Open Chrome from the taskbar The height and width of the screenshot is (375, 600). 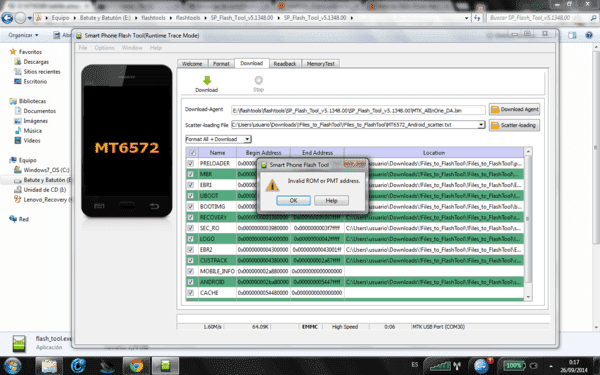point(136,366)
